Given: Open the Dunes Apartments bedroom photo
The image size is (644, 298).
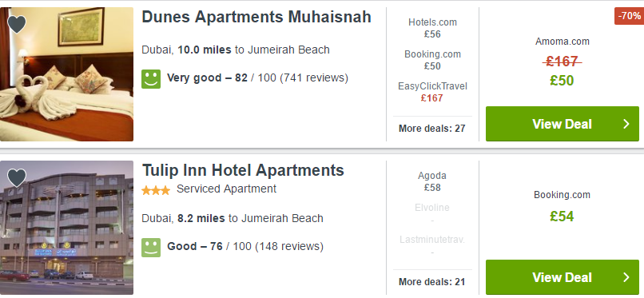Looking at the screenshot, I should click(x=66, y=74).
